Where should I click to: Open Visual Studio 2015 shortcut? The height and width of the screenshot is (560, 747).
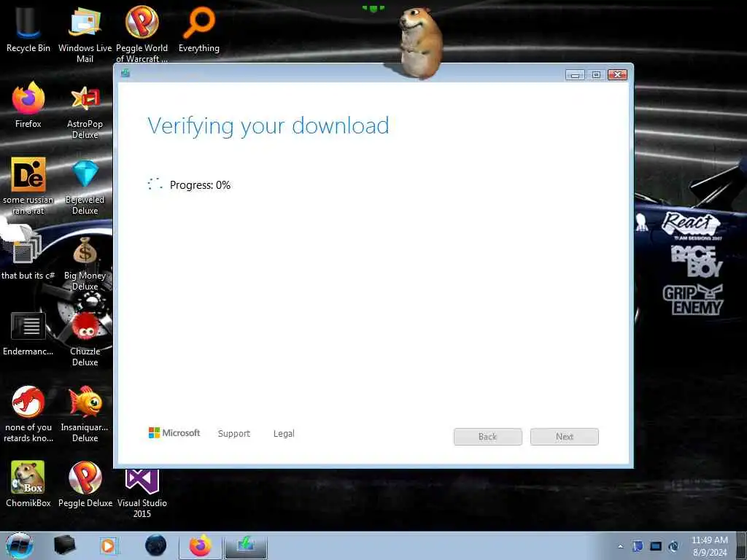click(x=142, y=491)
